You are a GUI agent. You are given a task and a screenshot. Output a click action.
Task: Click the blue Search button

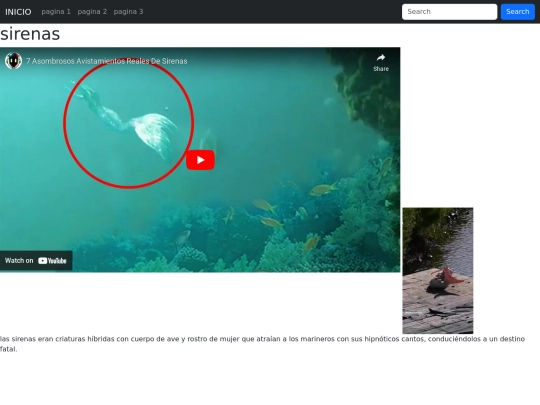pos(518,12)
